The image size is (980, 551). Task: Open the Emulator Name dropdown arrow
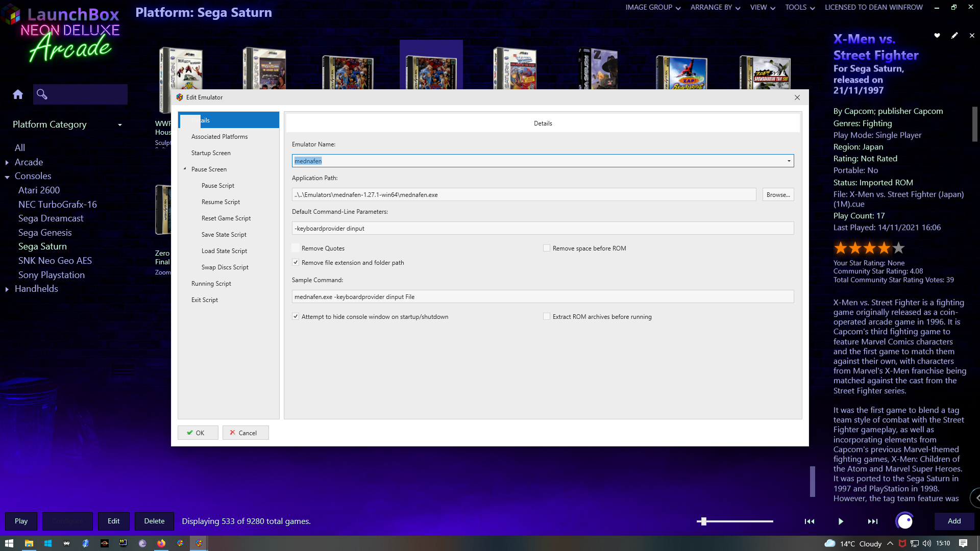(789, 161)
